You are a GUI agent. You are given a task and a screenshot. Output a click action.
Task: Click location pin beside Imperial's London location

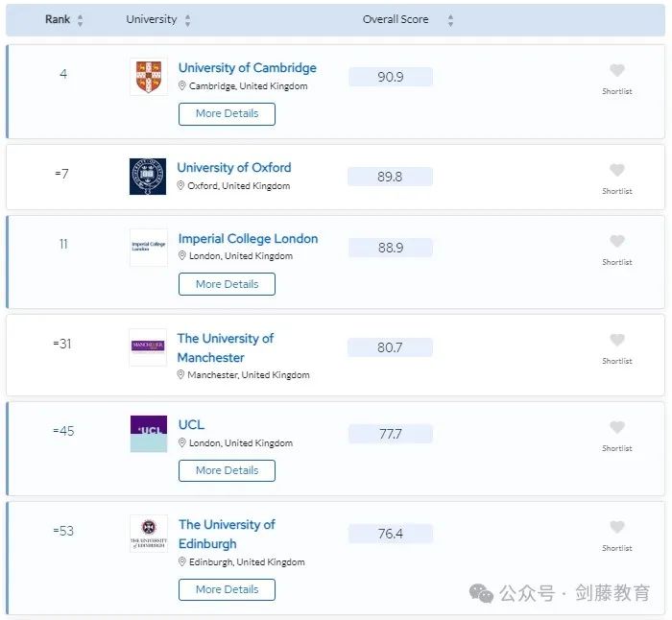[x=181, y=256]
